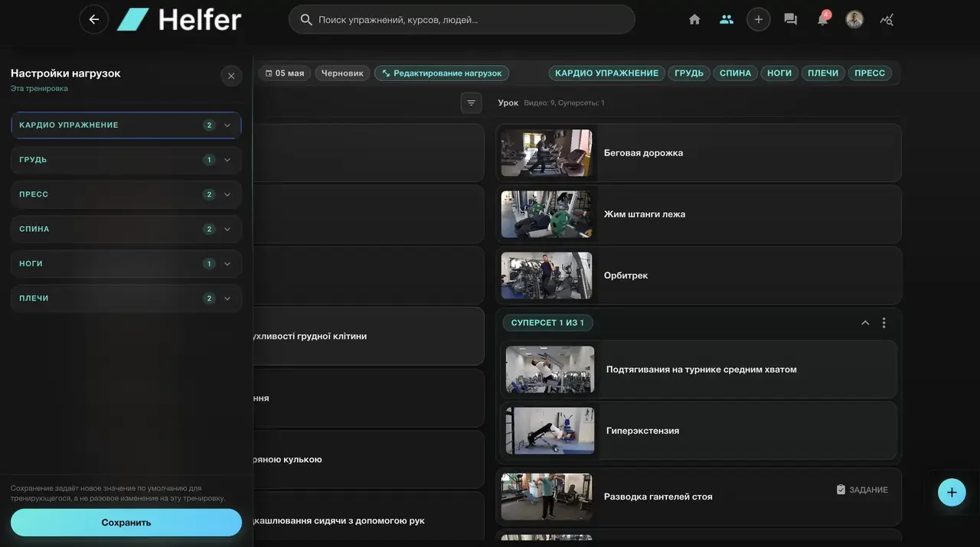Open Беговая дорожка video thumbnail
This screenshot has width=980, height=547.
(547, 153)
